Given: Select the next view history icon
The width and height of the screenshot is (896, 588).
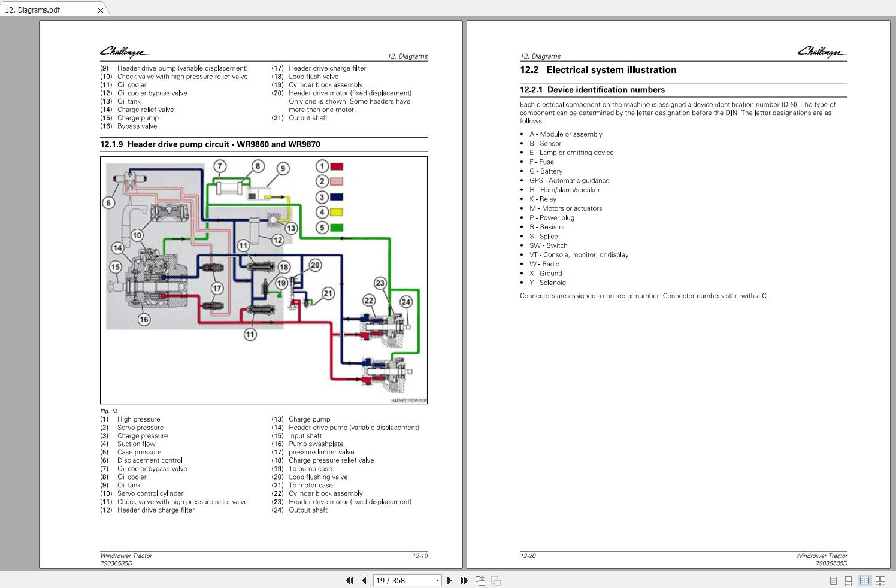Looking at the screenshot, I should click(x=495, y=580).
